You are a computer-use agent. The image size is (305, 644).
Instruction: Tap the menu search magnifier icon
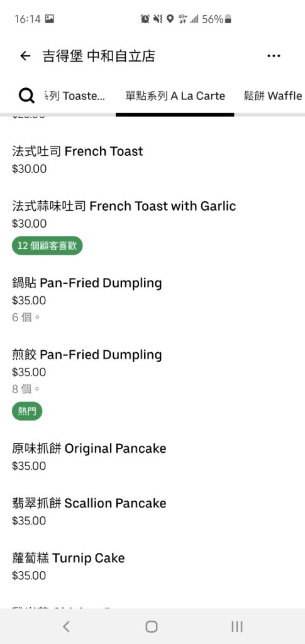[x=26, y=96]
